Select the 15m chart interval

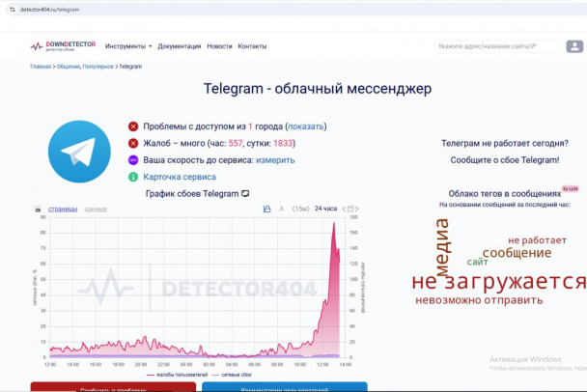click(x=300, y=209)
